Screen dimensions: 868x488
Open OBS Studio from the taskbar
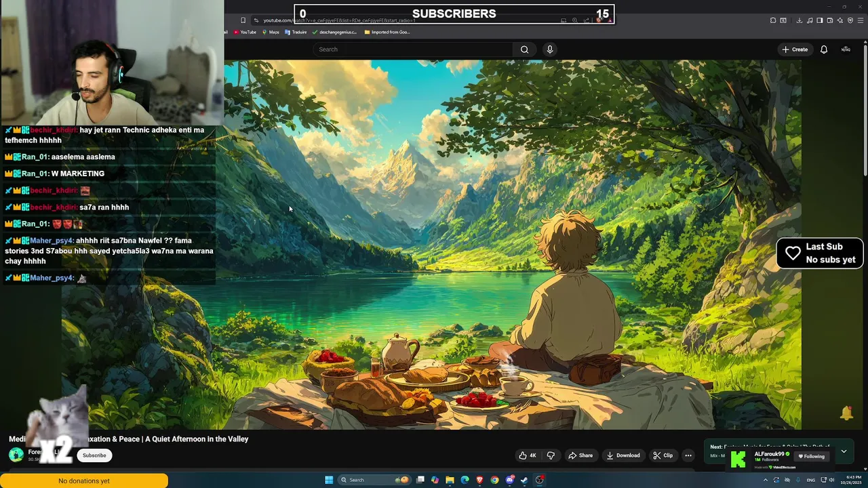click(539, 480)
